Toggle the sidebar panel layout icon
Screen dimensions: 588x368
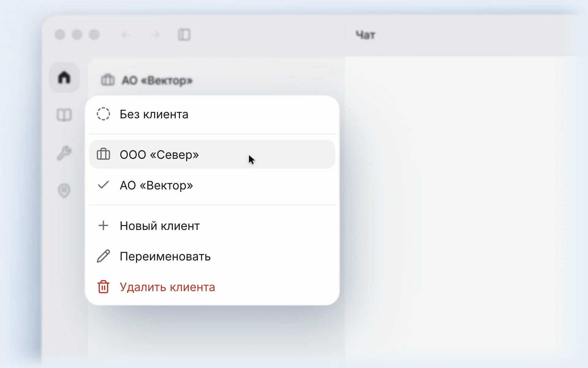(184, 35)
